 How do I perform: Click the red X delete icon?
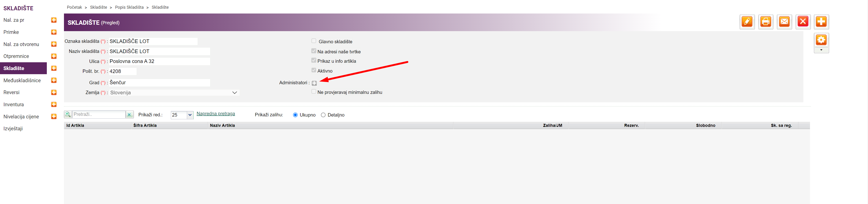[x=803, y=22]
